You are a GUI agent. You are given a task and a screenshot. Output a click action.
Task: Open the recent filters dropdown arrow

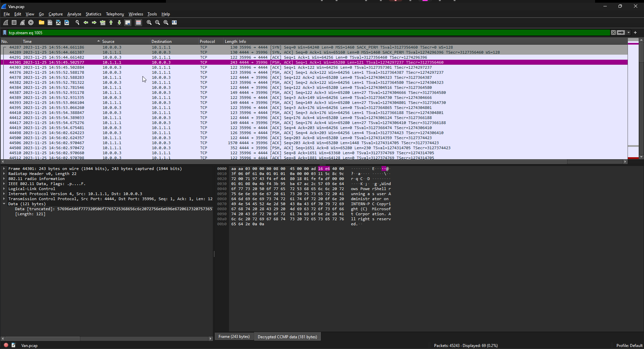point(629,33)
